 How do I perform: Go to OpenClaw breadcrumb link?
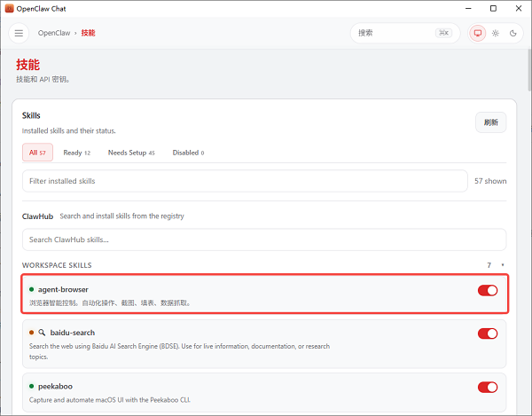[x=54, y=33]
